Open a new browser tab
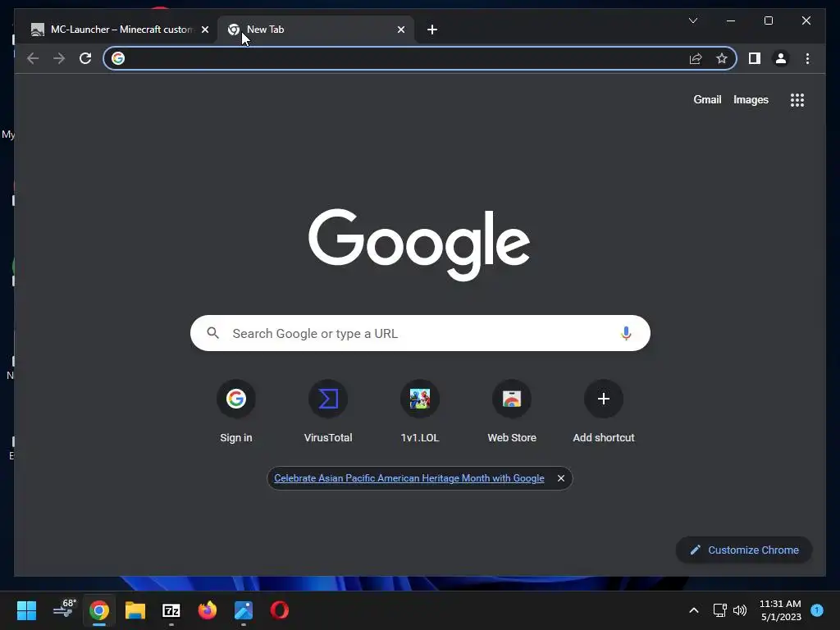This screenshot has width=840, height=630. [x=432, y=30]
